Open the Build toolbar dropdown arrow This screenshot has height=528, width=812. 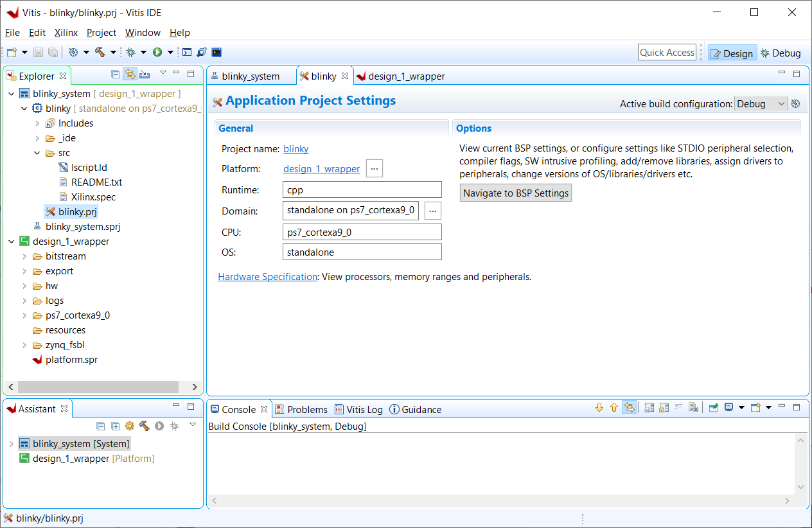113,53
